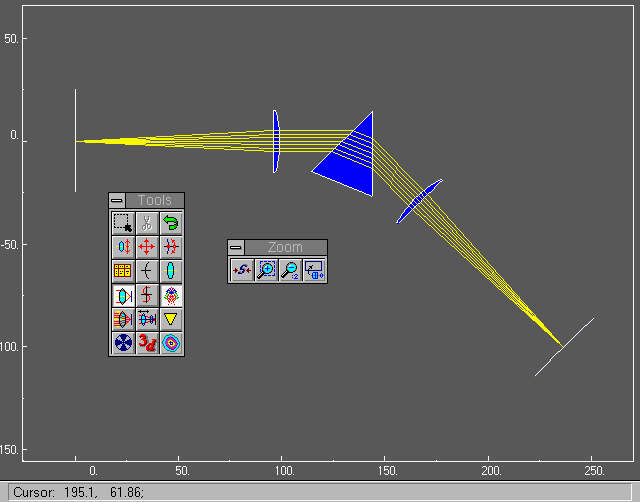Activate zoom-in box magnifier
Image resolution: width=640 pixels, height=502 pixels.
click(x=266, y=270)
